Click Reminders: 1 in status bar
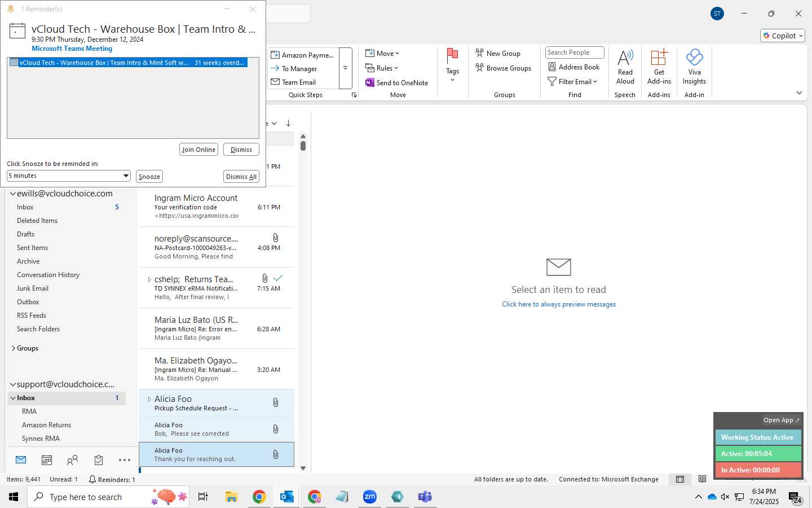The height and width of the screenshot is (508, 812). point(112,479)
